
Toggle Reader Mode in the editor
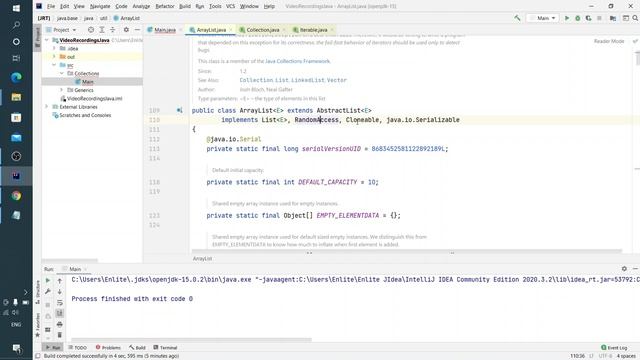click(x=609, y=41)
